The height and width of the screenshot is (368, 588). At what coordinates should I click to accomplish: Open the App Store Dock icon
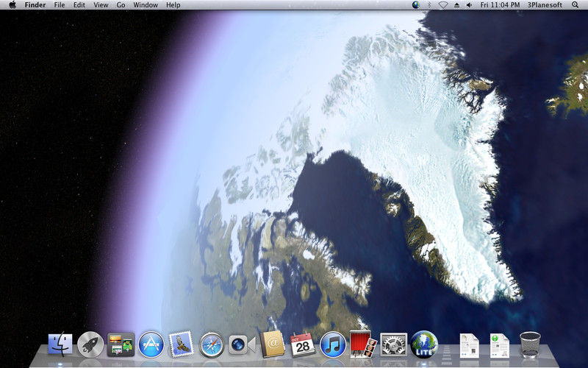click(x=151, y=344)
